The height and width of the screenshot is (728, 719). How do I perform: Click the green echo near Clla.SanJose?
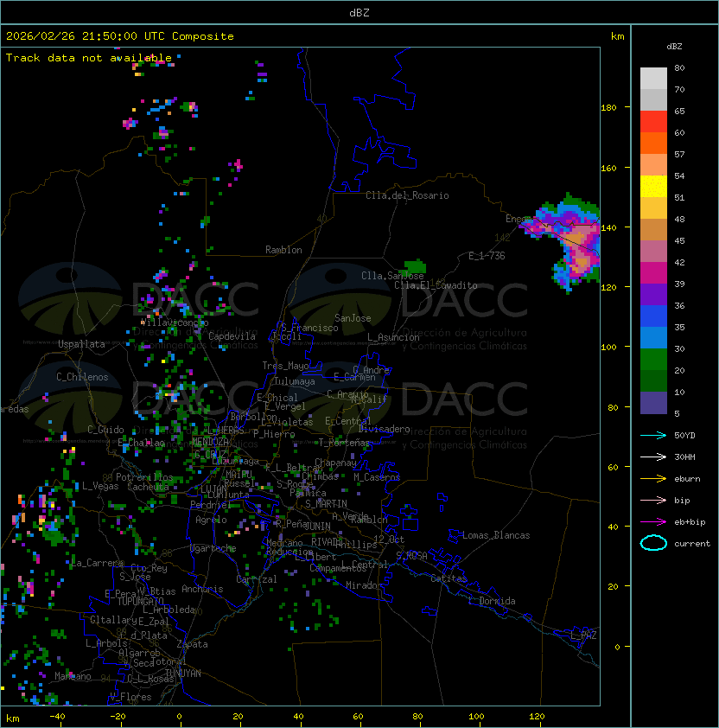tap(416, 265)
